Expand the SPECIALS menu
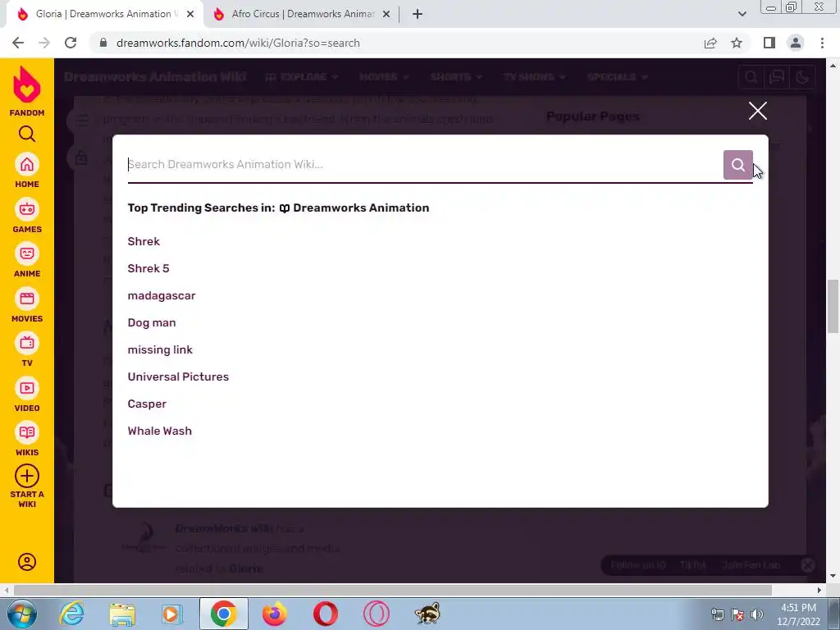The image size is (840, 630). coord(617,76)
